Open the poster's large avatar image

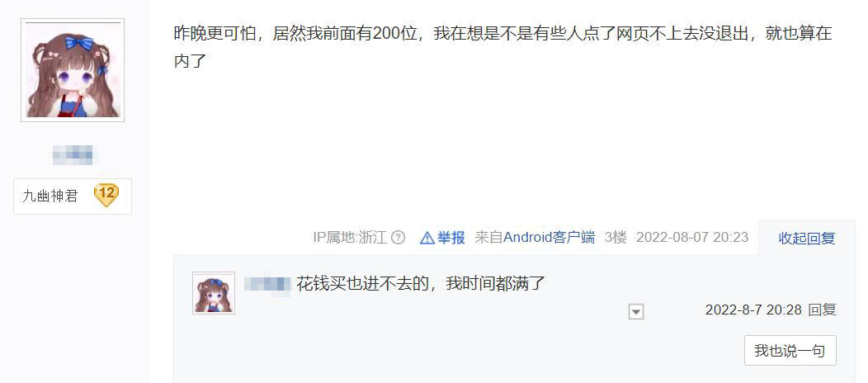73,70
